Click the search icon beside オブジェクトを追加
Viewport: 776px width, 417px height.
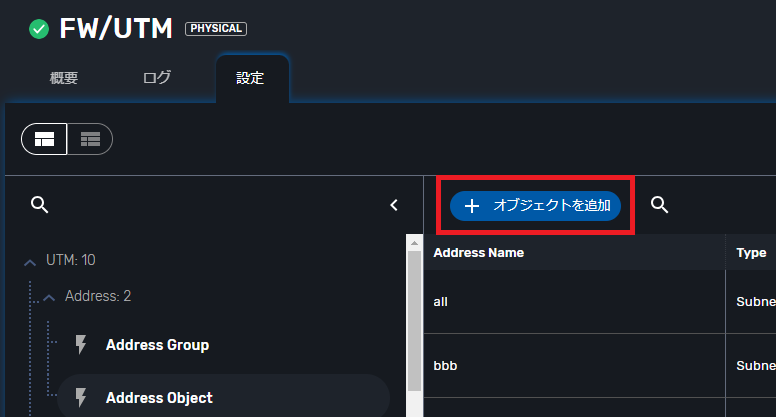(x=659, y=205)
